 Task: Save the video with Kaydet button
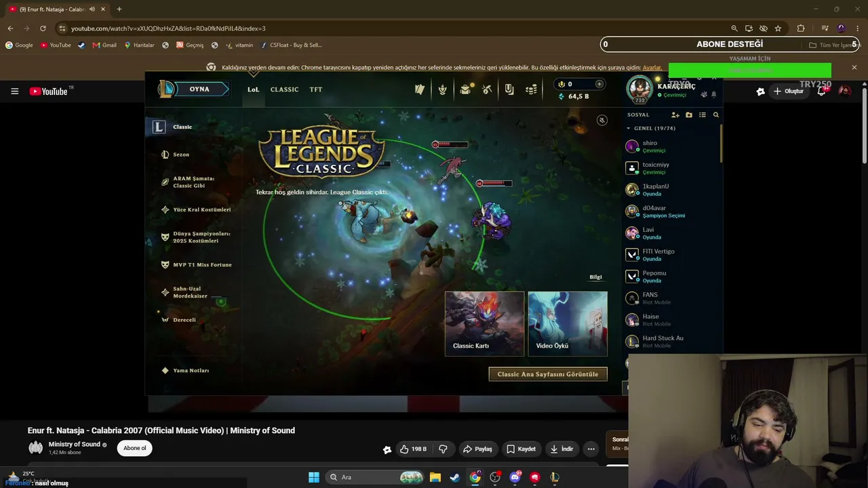click(521, 449)
